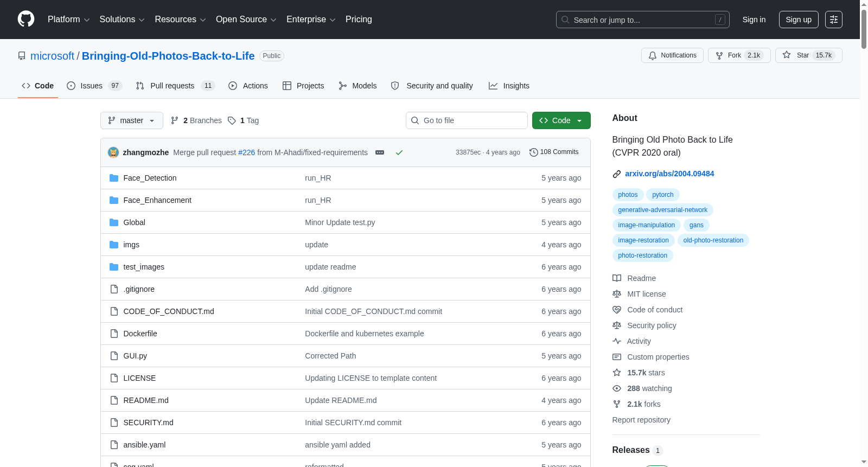View the 1 Tag link

tap(243, 120)
